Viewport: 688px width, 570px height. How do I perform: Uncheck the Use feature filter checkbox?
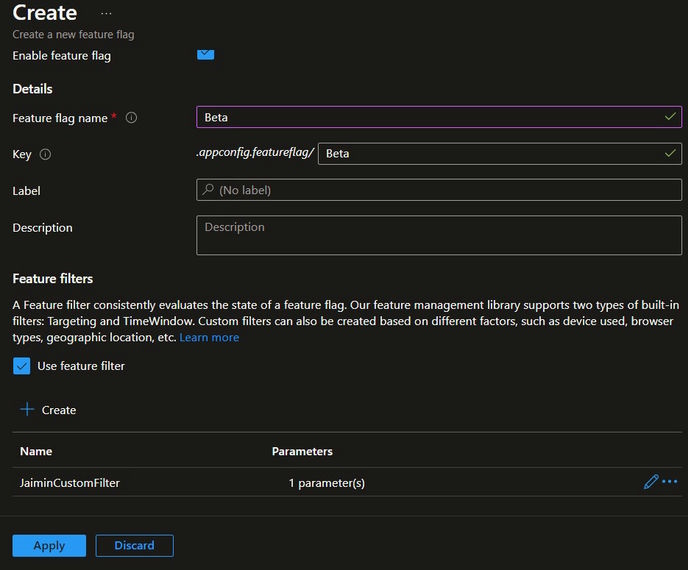tap(22, 366)
